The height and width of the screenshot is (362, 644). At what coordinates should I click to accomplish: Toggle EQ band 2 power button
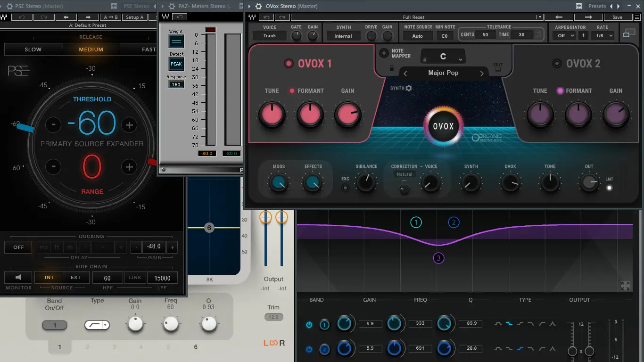[309, 349]
